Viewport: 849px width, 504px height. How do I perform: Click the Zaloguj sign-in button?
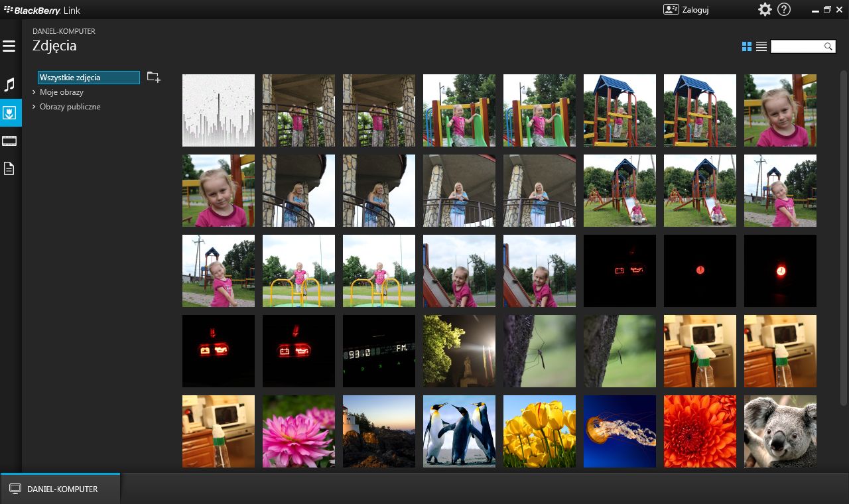tap(685, 10)
